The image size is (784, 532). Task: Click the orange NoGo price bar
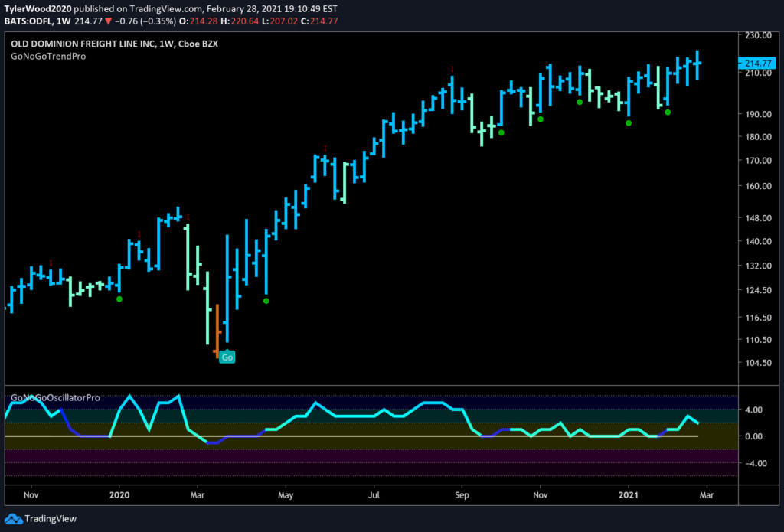pyautogui.click(x=217, y=331)
